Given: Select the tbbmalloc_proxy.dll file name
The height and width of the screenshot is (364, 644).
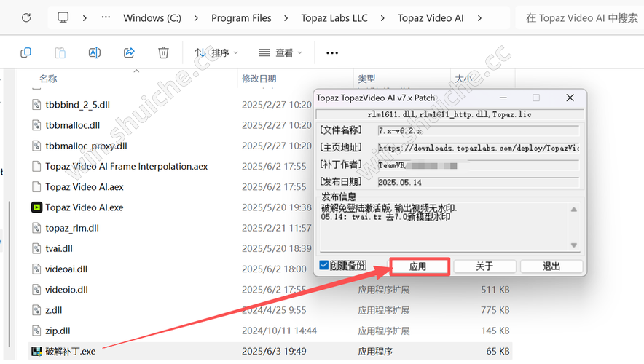Looking at the screenshot, I should 86,146.
